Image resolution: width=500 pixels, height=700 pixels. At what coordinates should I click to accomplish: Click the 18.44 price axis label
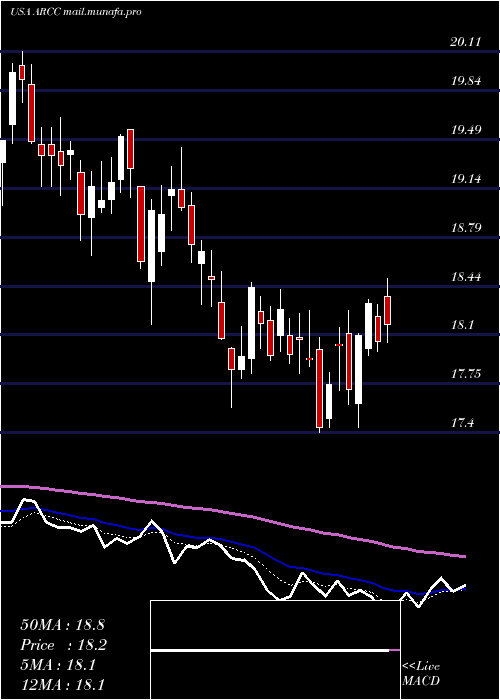click(467, 277)
